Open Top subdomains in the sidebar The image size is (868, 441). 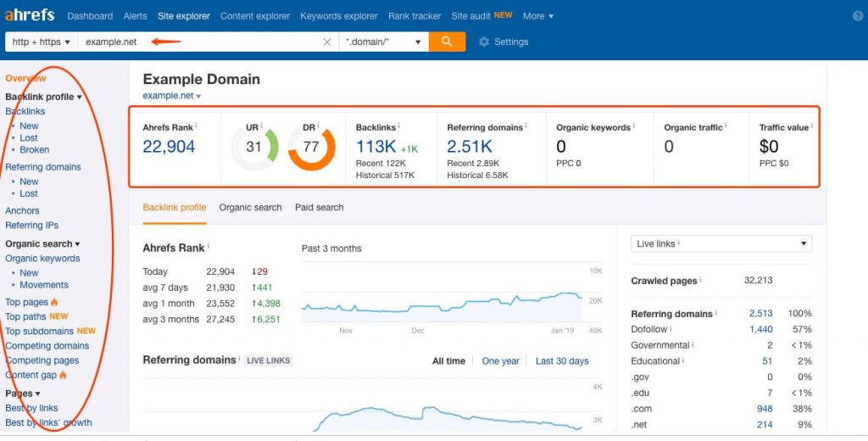tap(39, 332)
